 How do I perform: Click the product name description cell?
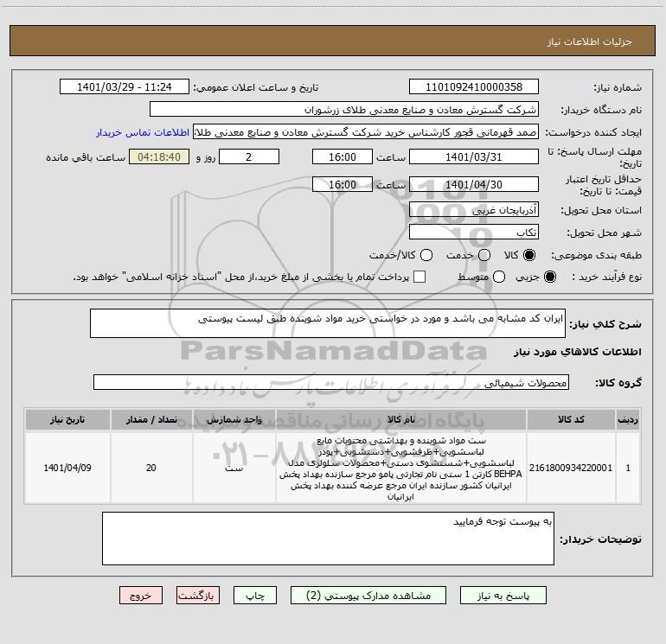(401, 468)
